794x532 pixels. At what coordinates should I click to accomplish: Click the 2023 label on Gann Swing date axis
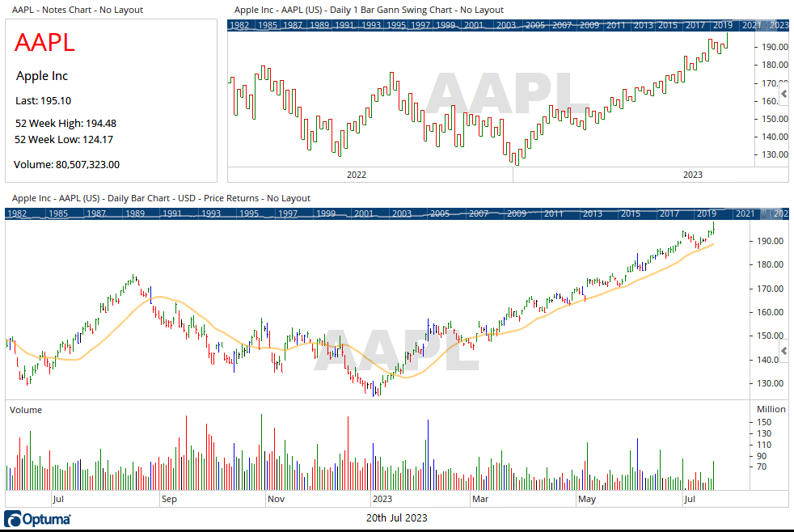coord(693,175)
